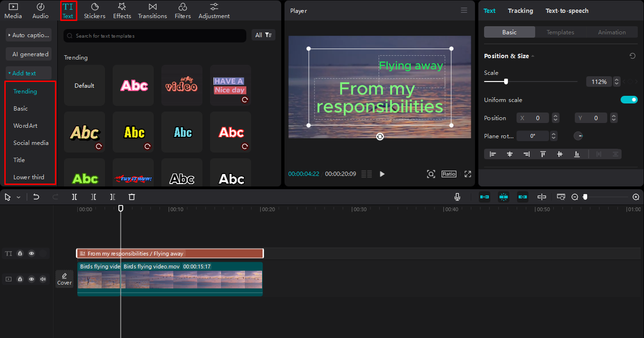Screen dimensions: 644x338
Task: Collapse the Position & Size section
Action: (533, 56)
